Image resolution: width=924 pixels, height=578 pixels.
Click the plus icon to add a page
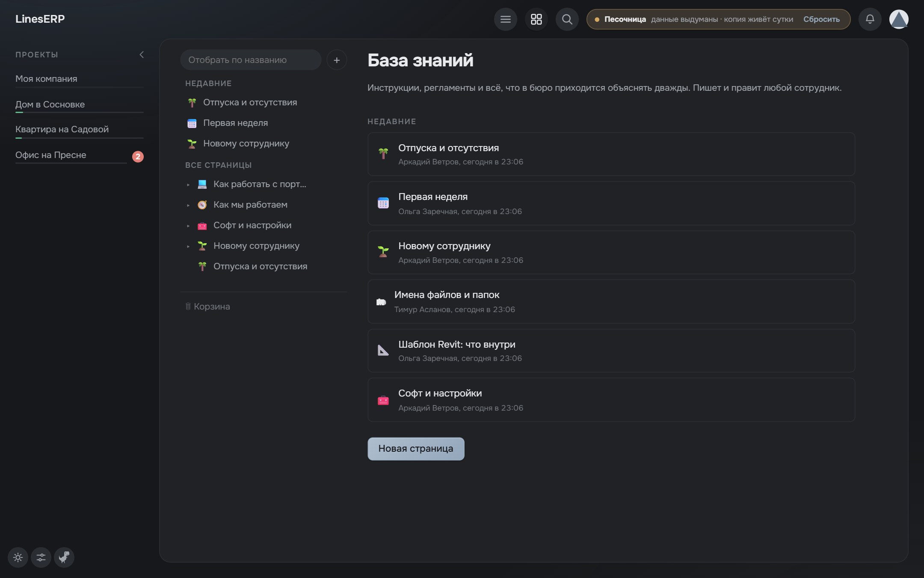coord(337,60)
